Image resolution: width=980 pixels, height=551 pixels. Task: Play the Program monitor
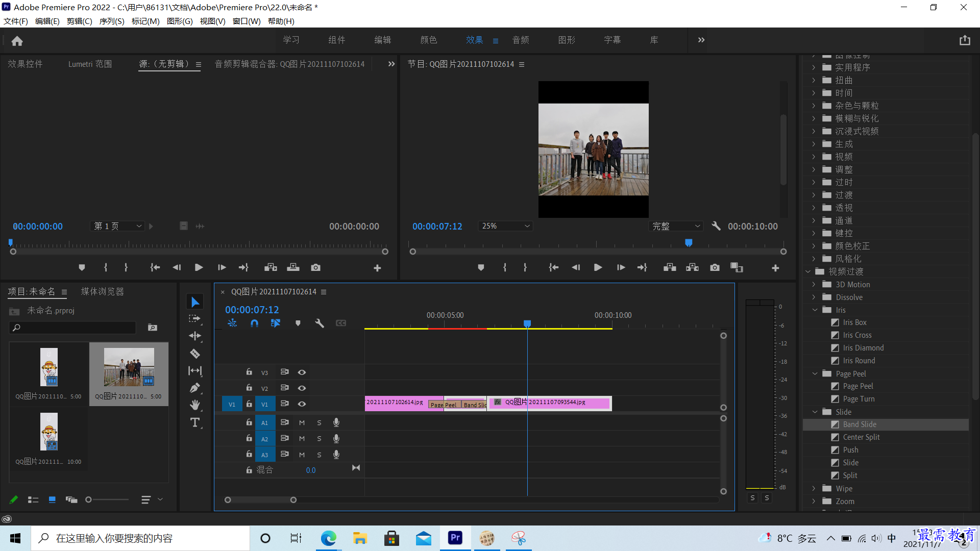point(598,267)
